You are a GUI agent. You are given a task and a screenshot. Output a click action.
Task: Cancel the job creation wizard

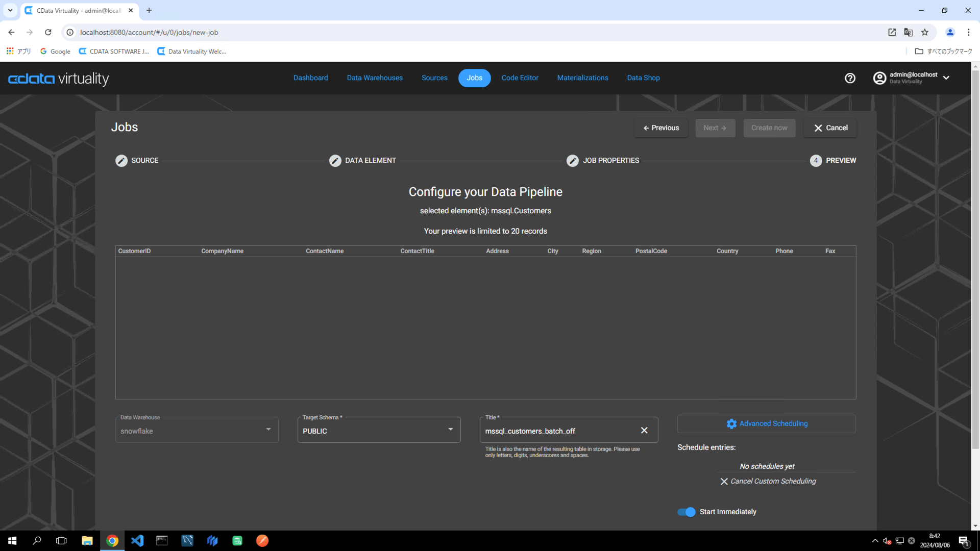click(830, 128)
